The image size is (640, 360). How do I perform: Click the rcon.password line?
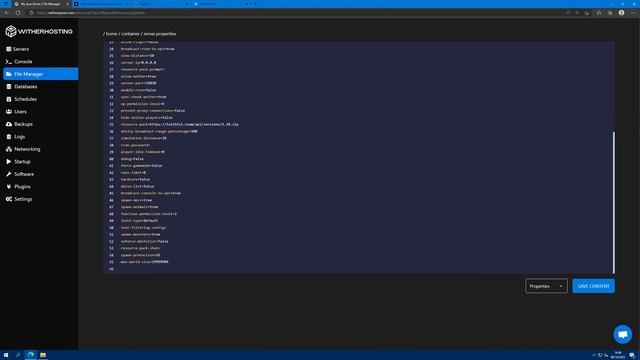click(x=135, y=145)
